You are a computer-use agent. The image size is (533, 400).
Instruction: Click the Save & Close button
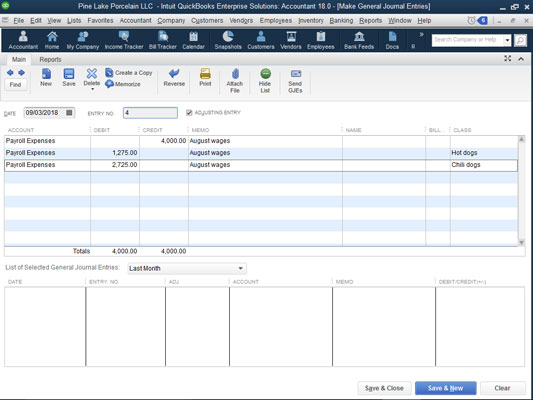point(384,388)
